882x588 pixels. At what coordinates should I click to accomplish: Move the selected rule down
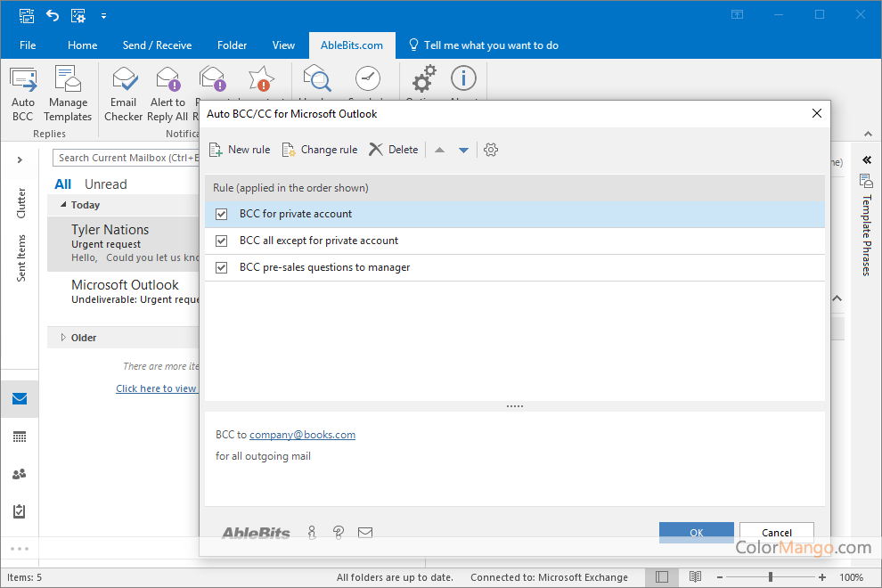[463, 151]
